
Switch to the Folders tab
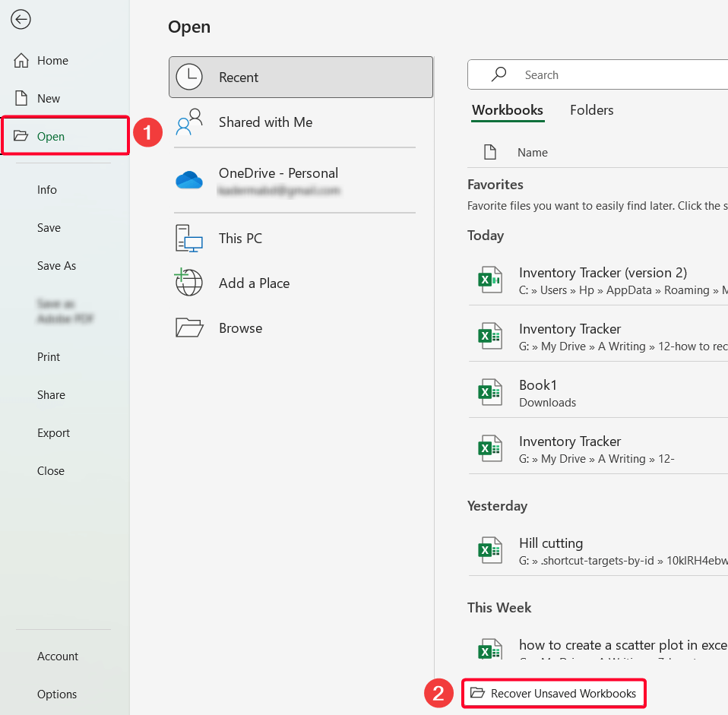[591, 110]
